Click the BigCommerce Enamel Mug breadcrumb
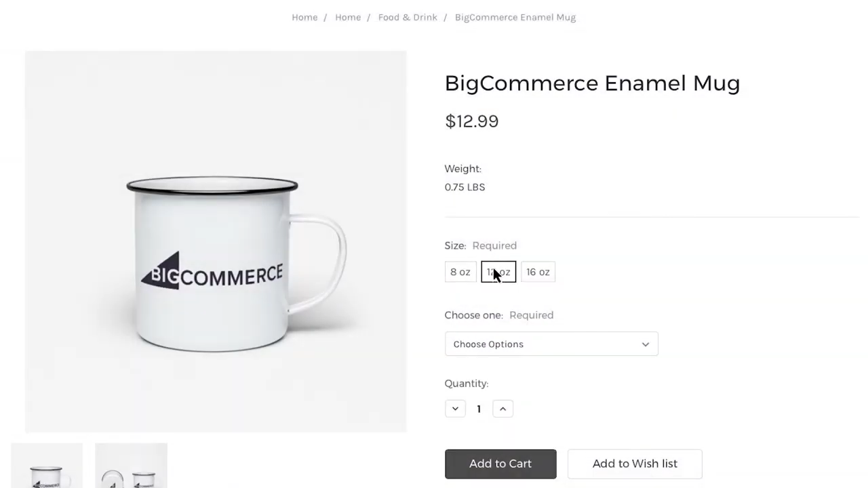 515,18
